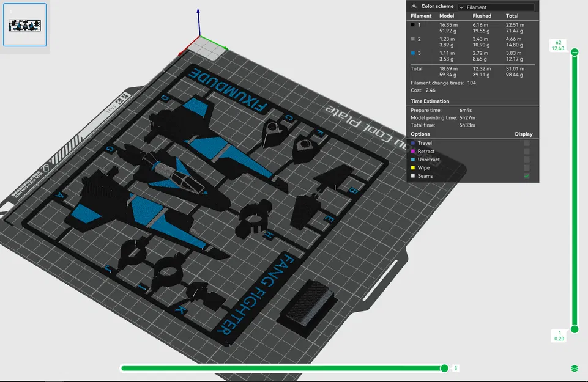
Task: Click the Time Estimation section heading
Action: [x=430, y=101]
